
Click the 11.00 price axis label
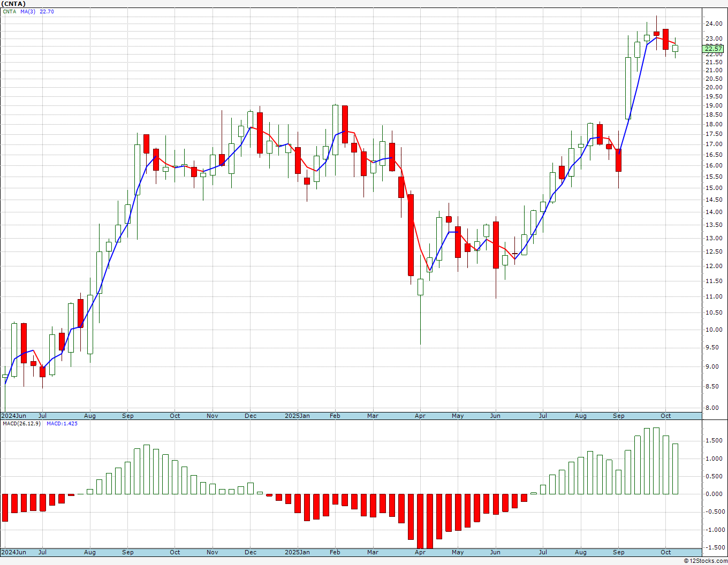714,296
